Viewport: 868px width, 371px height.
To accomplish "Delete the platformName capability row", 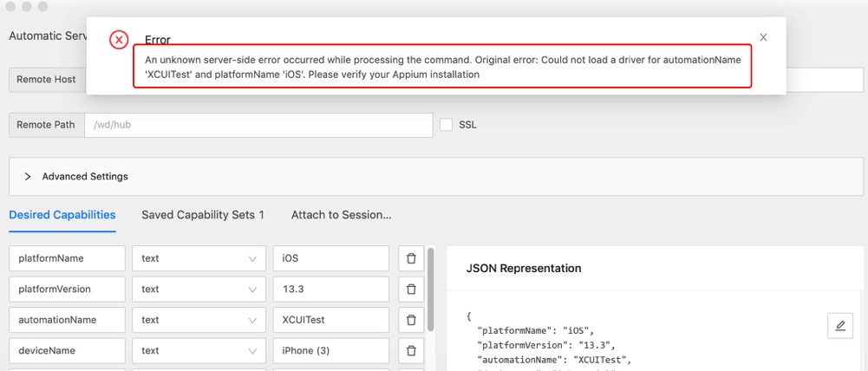I will pyautogui.click(x=411, y=258).
